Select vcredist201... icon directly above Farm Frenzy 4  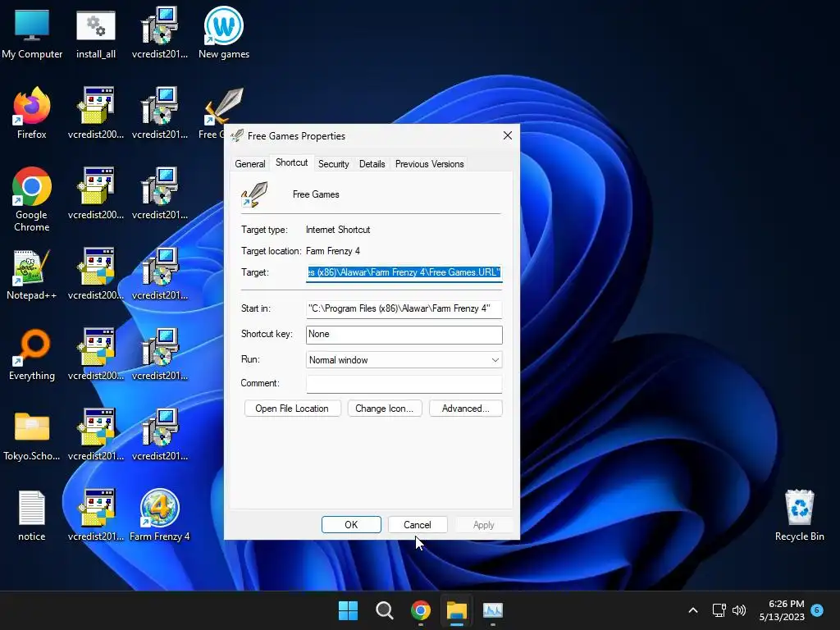pyautogui.click(x=160, y=435)
